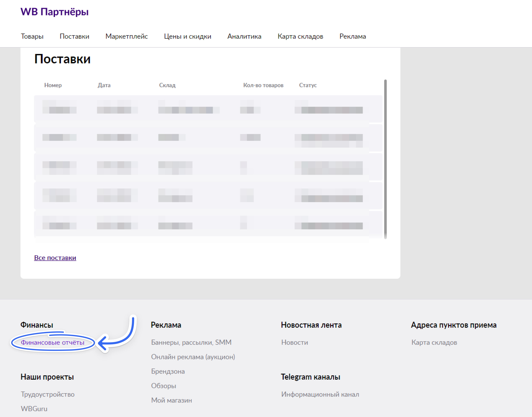The height and width of the screenshot is (417, 532).
Task: Click the table scrollbar thumb
Action: [x=385, y=159]
